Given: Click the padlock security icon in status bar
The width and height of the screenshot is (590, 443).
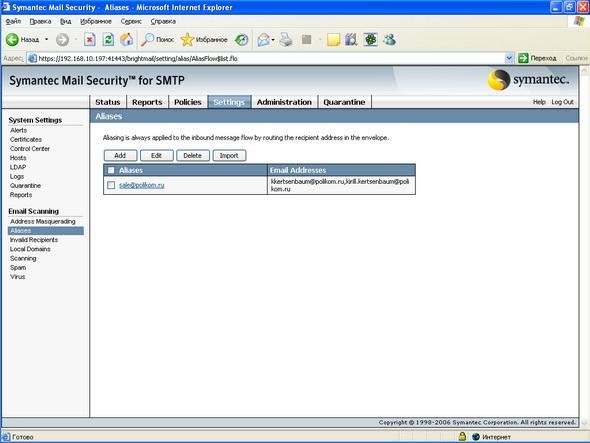Looking at the screenshot, I should [x=462, y=437].
